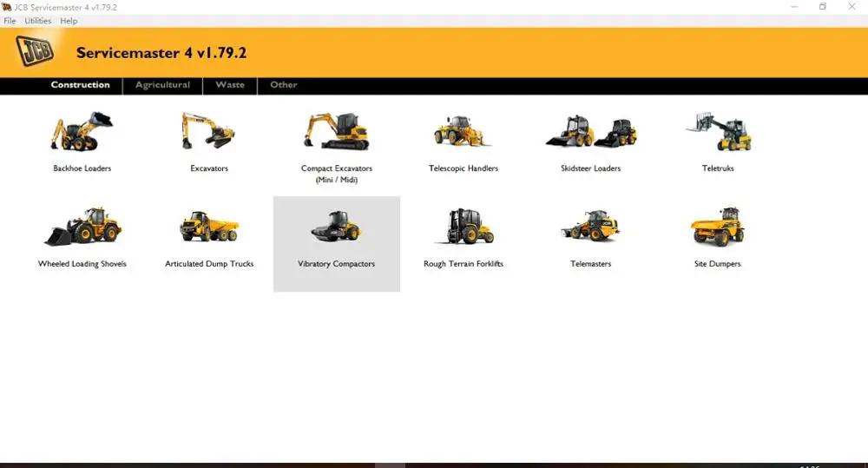Open the Telemasters machine icon
The image size is (868, 468).
[x=590, y=226]
